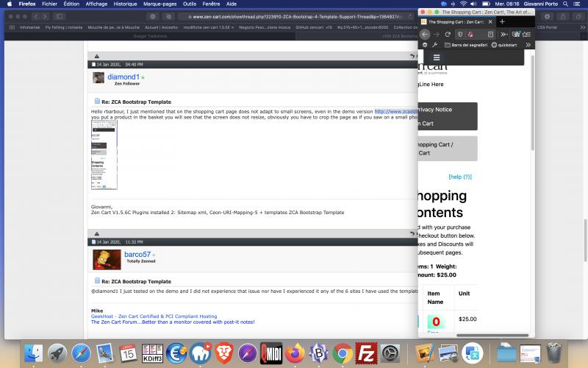The height and width of the screenshot is (368, 588).
Task: Open new tab in Firefox window
Action: click(x=502, y=22)
